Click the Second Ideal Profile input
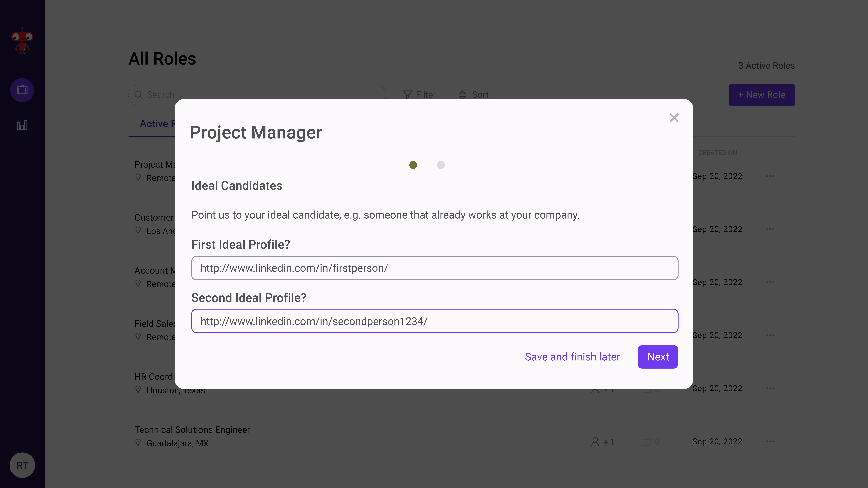Screen dimensions: 868x488 pyautogui.click(x=435, y=321)
